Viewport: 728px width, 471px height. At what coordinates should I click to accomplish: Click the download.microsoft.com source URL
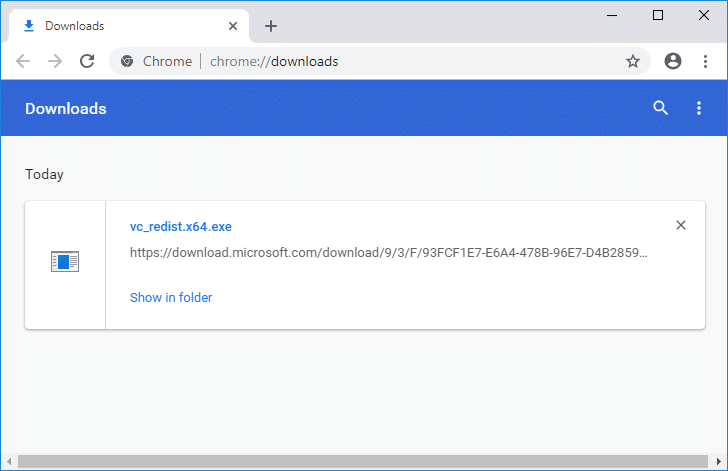click(388, 253)
